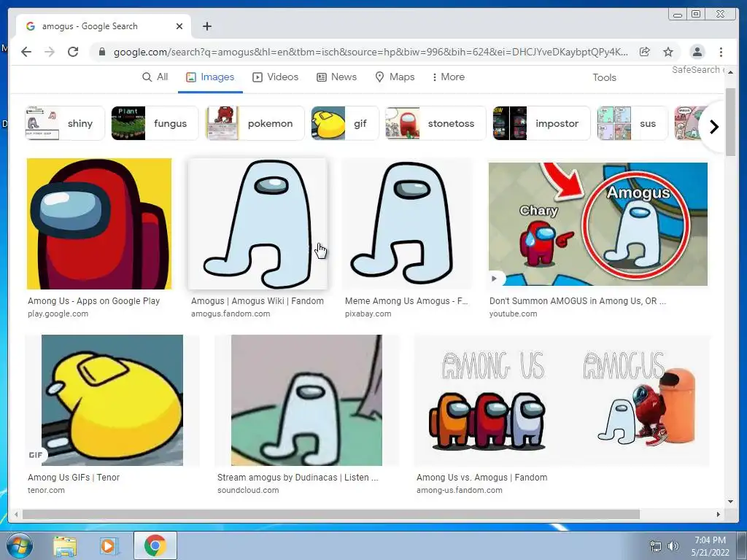Switch to the News search tab

(337, 77)
